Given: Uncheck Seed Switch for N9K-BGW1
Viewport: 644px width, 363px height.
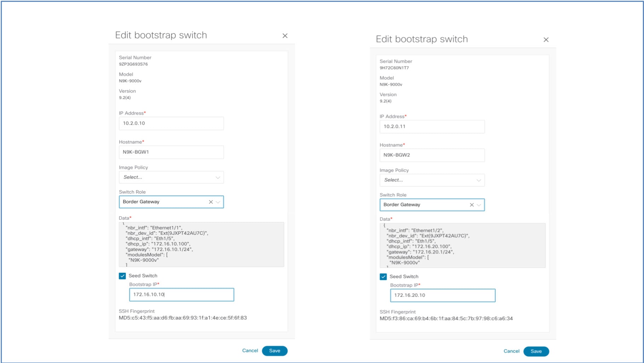Looking at the screenshot, I should pyautogui.click(x=123, y=276).
